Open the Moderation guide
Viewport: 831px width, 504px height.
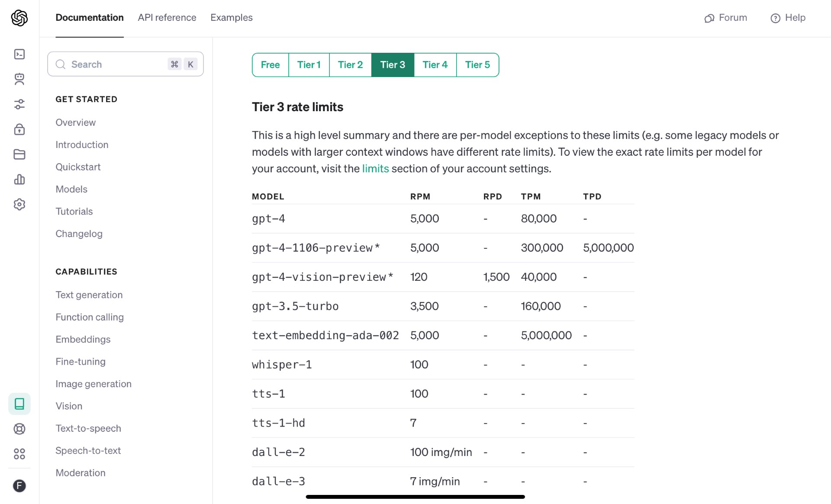pyautogui.click(x=81, y=473)
